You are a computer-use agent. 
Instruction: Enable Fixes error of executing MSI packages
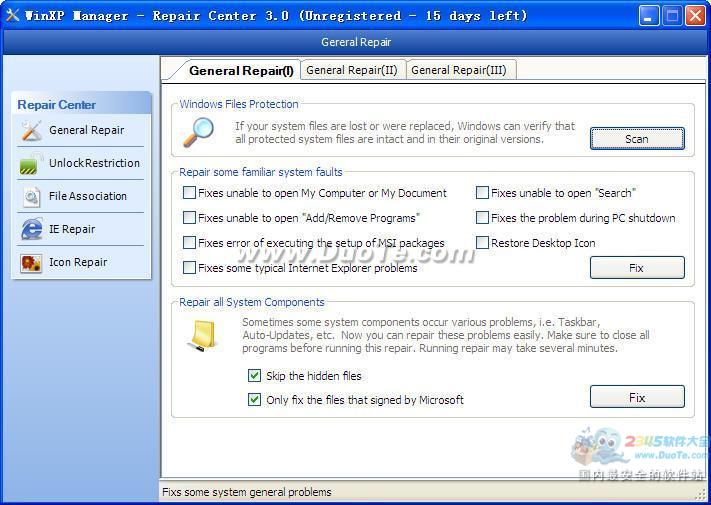[189, 243]
